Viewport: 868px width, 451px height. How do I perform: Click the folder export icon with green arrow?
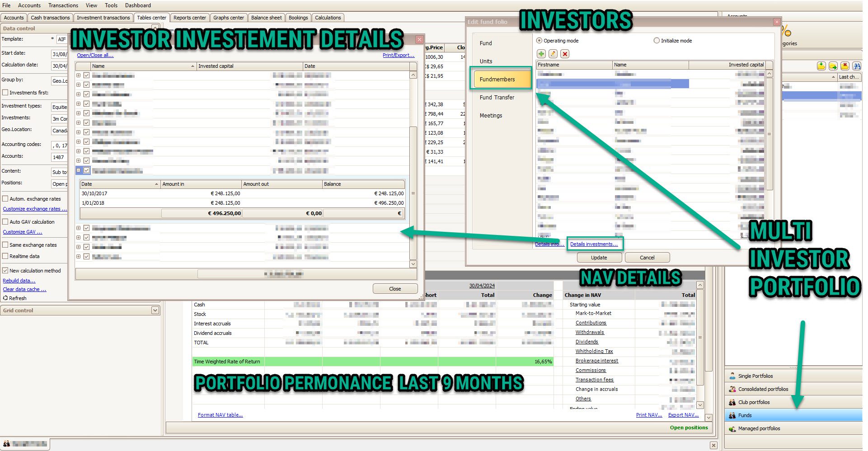(833, 66)
